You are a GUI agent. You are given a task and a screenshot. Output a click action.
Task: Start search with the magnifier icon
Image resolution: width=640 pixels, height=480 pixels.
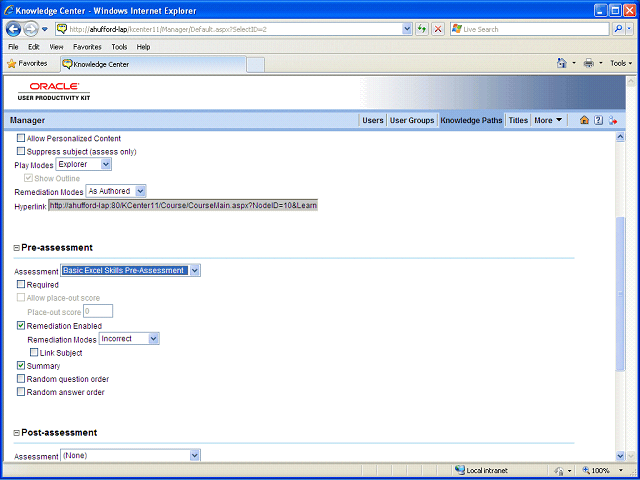[x=619, y=29]
